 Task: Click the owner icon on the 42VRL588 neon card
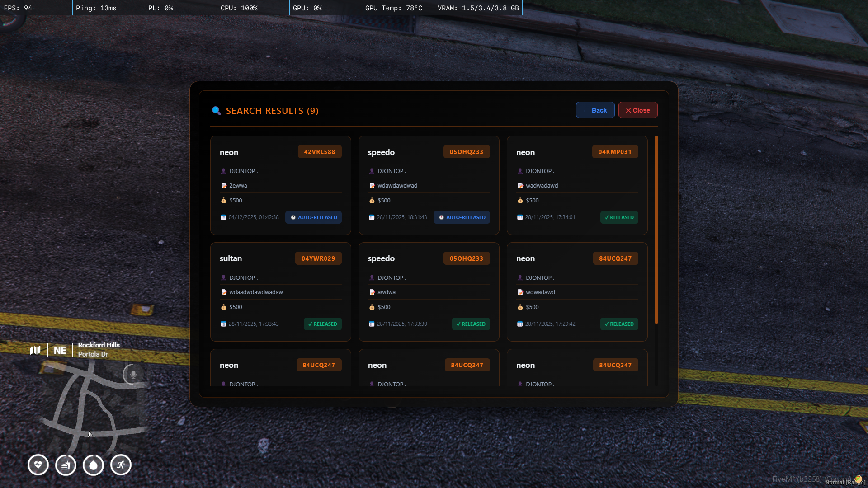coord(223,171)
